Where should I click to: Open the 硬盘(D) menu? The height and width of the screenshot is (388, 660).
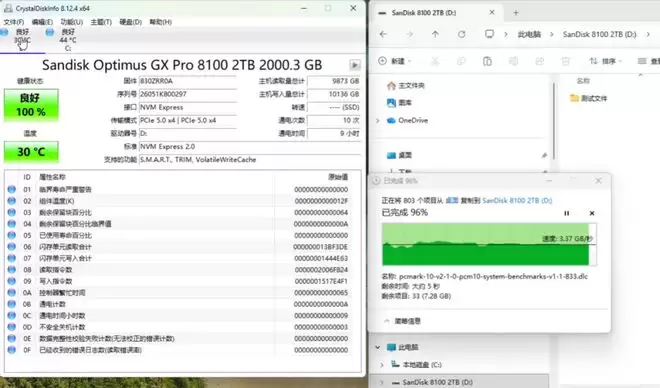(130, 22)
